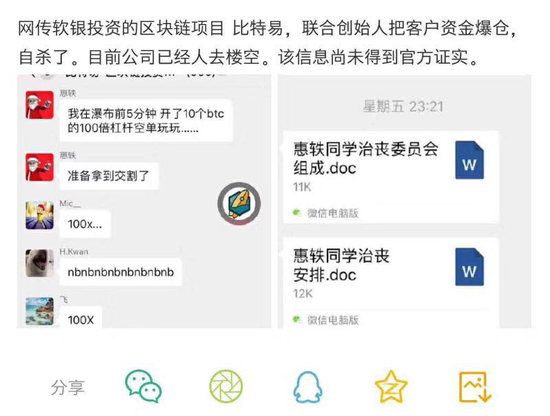Select Mic_'s 100x... message bubble
550x416 pixels.
85,224
